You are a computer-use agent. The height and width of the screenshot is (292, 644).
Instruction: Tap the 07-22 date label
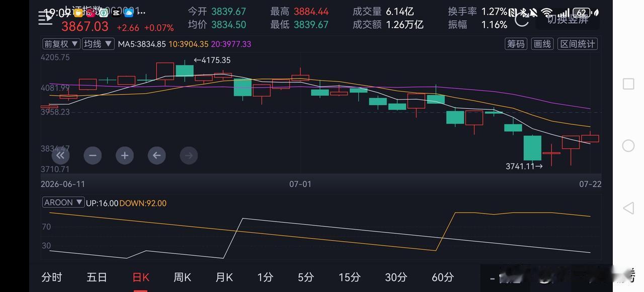[x=590, y=184]
